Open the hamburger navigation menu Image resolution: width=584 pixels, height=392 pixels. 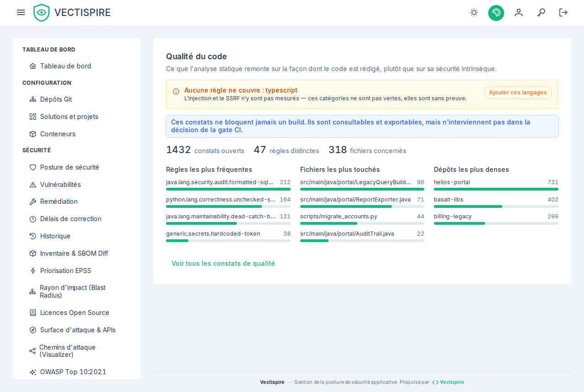(21, 12)
